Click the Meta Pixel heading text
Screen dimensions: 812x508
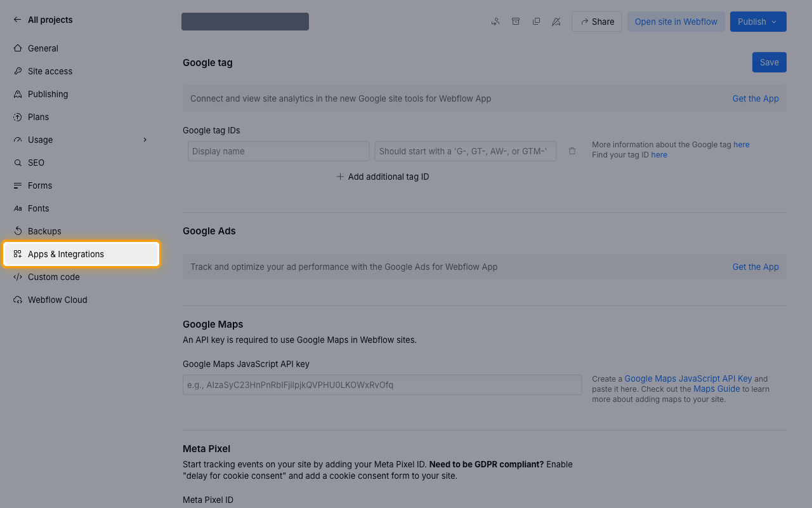coord(206,448)
